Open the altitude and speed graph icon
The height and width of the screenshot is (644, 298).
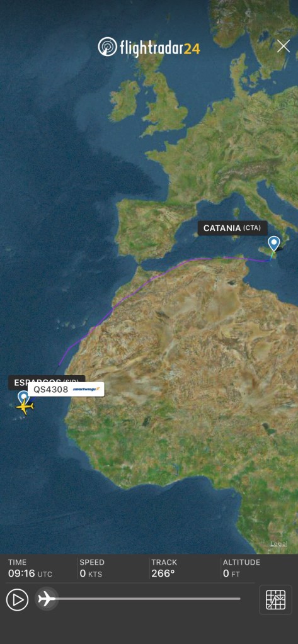click(275, 600)
